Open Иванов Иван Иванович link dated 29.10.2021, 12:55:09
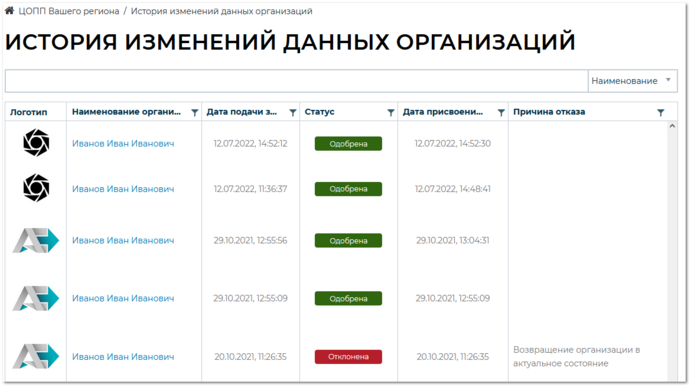This screenshot has height=387, width=691. click(123, 298)
